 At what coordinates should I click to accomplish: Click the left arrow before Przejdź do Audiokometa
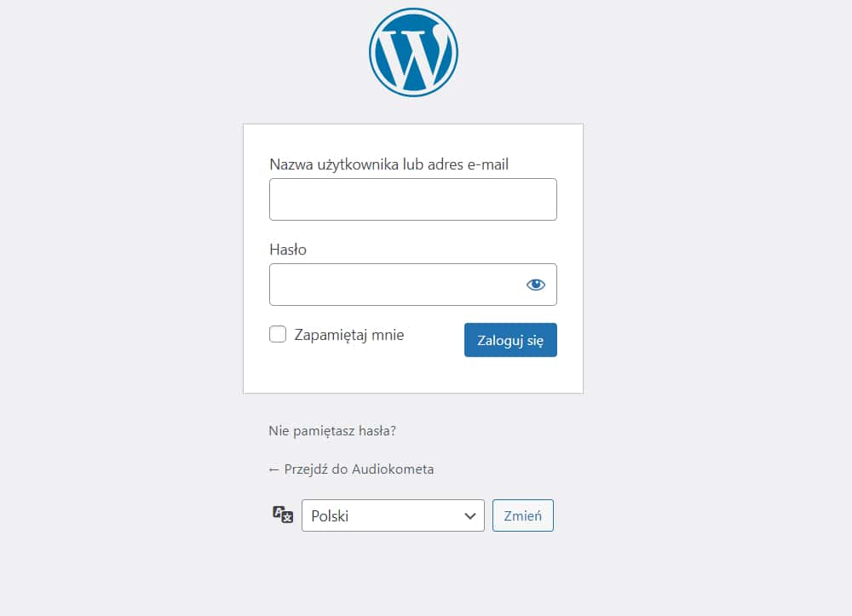tap(273, 469)
